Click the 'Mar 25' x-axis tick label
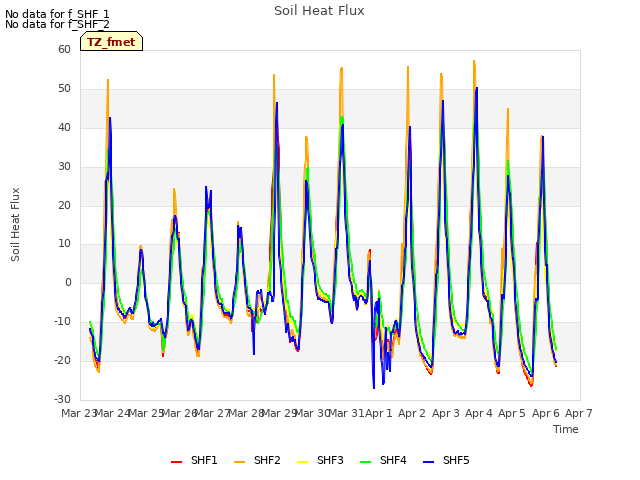Screen dimensions: 640x480 (x=146, y=413)
